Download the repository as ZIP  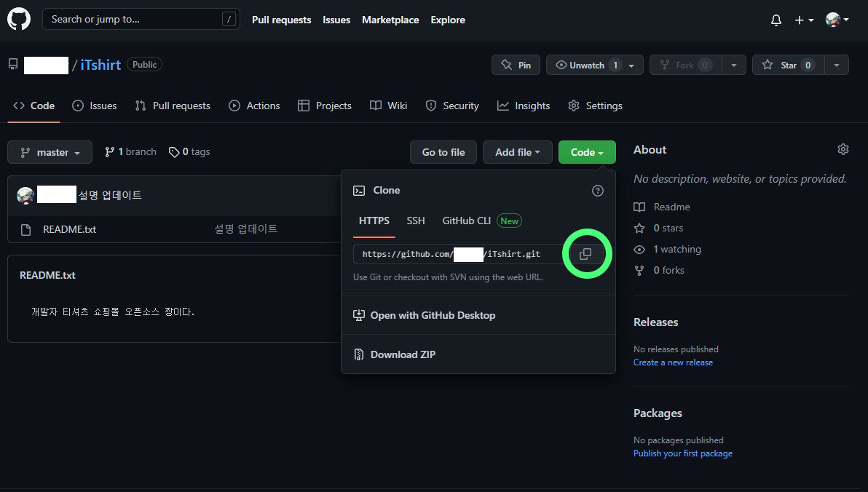coord(403,354)
